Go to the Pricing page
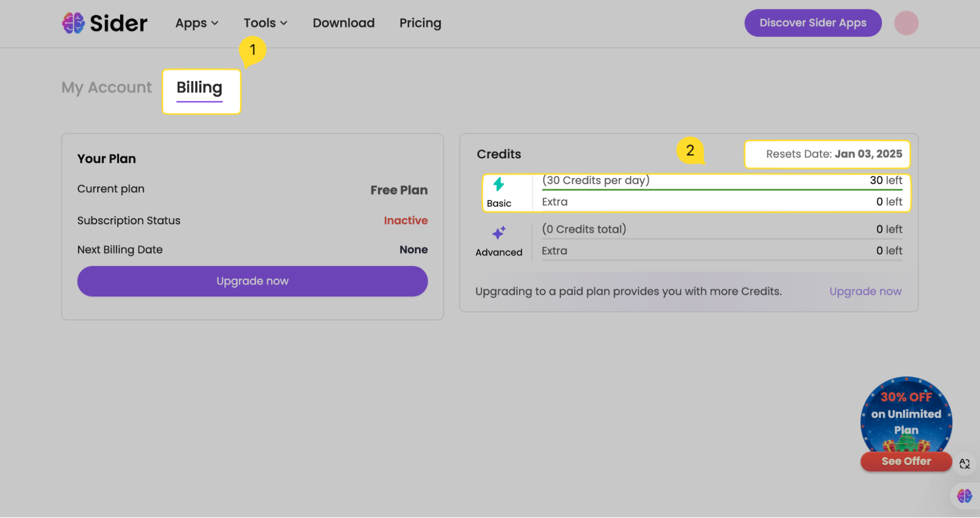The image size is (980, 518). click(420, 23)
